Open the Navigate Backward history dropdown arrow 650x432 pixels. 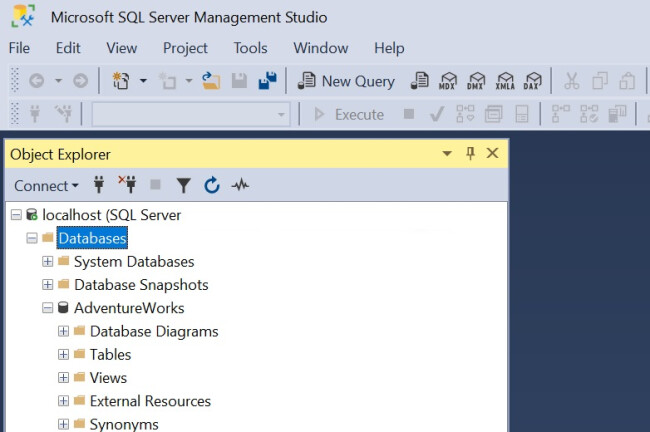pyautogui.click(x=58, y=80)
